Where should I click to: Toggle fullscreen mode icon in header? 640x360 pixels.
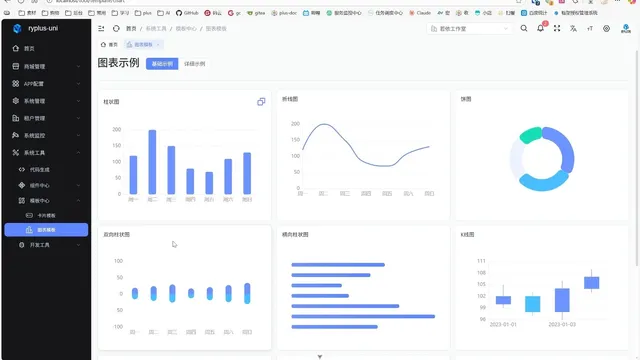tap(557, 29)
